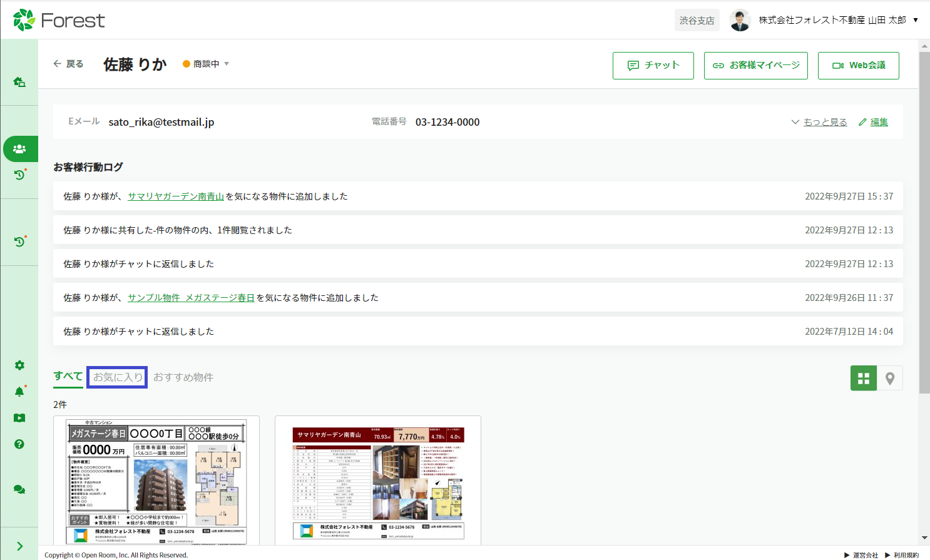
Task: Click the help question mark icon
Action: click(19, 444)
